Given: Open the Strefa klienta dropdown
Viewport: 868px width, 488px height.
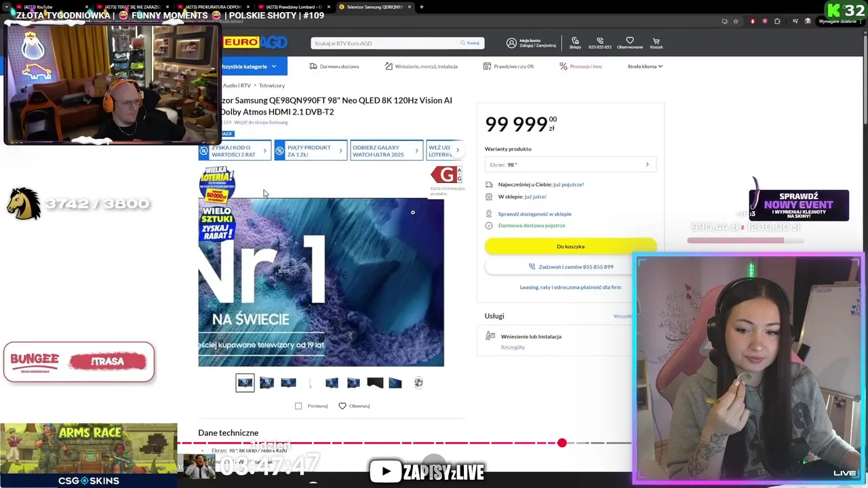Looking at the screenshot, I should point(645,66).
